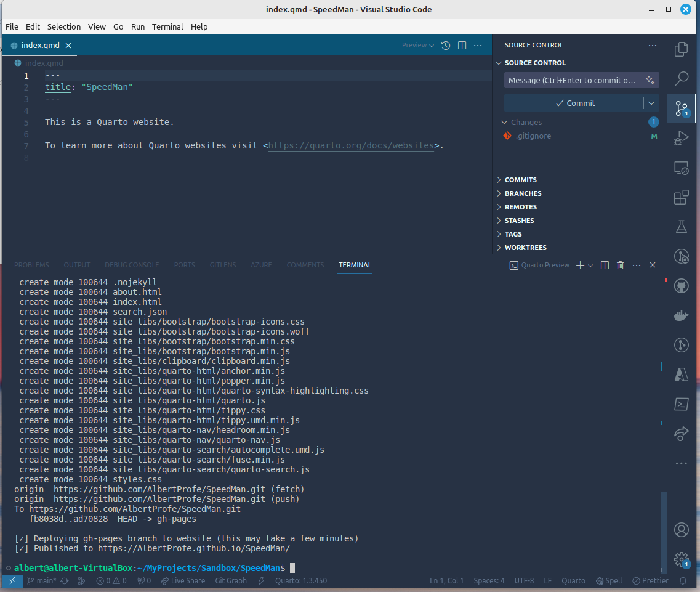Close the terminal panel
The width and height of the screenshot is (700, 592).
pos(653,266)
